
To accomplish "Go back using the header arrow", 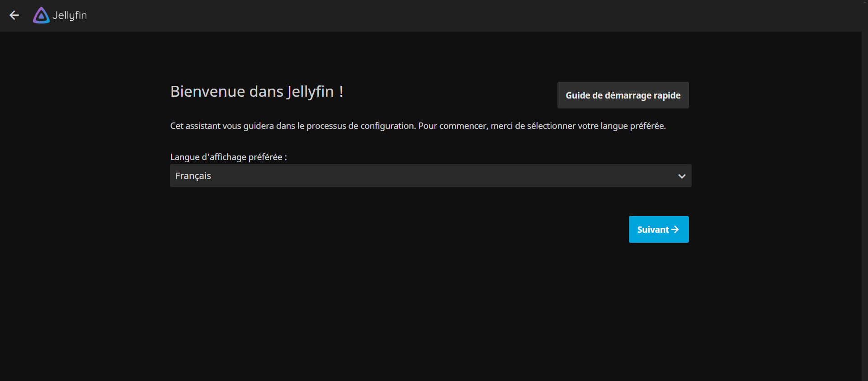I will click(x=14, y=15).
